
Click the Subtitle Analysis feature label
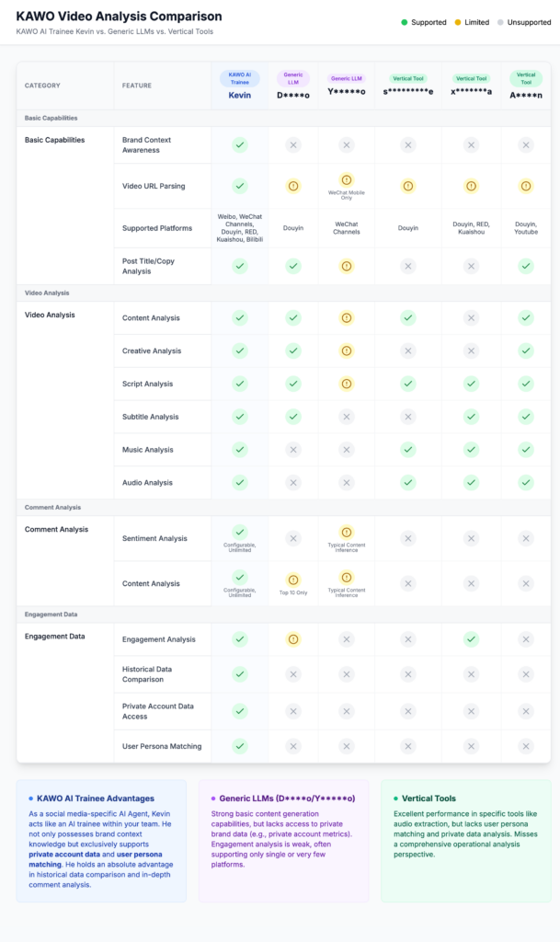[x=150, y=417]
